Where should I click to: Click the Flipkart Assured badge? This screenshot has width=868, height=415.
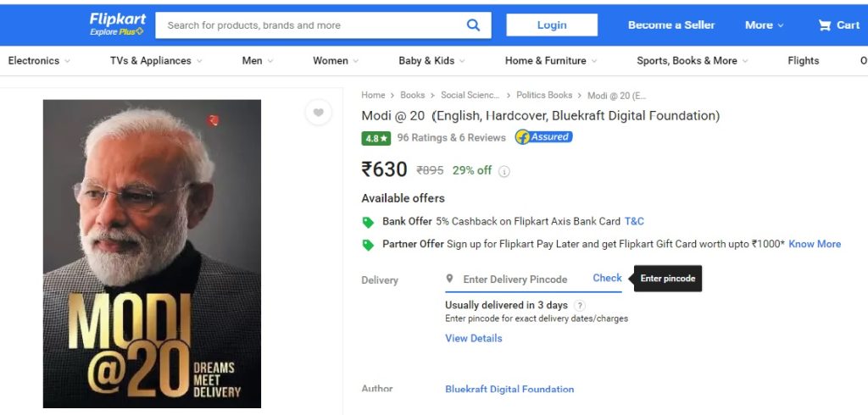click(543, 137)
